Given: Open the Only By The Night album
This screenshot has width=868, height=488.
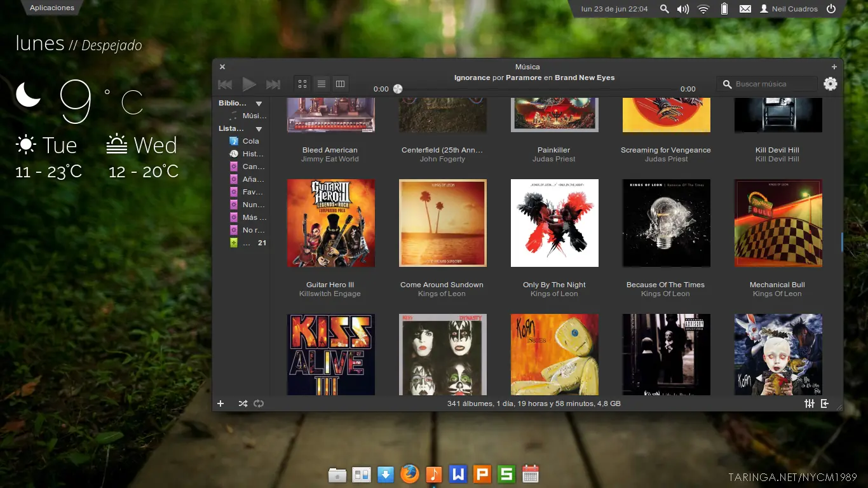Looking at the screenshot, I should pos(554,223).
